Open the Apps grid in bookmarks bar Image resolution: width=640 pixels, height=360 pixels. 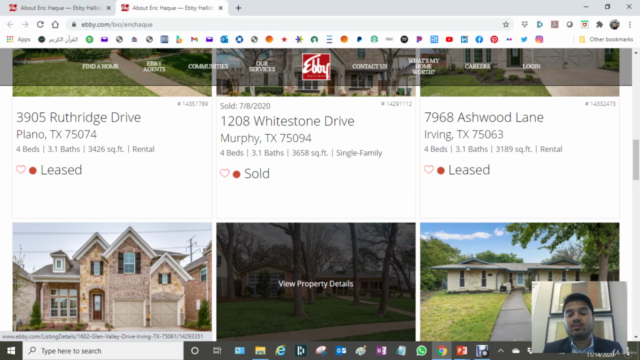click(x=18, y=39)
